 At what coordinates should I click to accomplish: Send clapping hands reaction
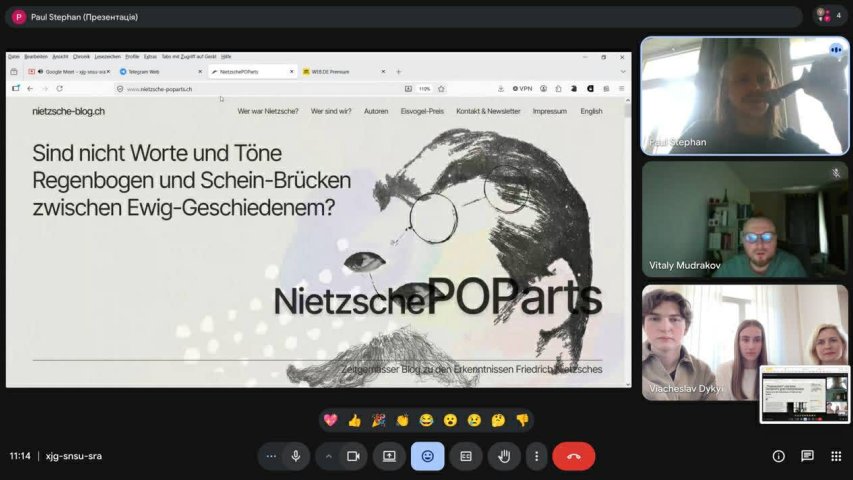[x=403, y=420]
